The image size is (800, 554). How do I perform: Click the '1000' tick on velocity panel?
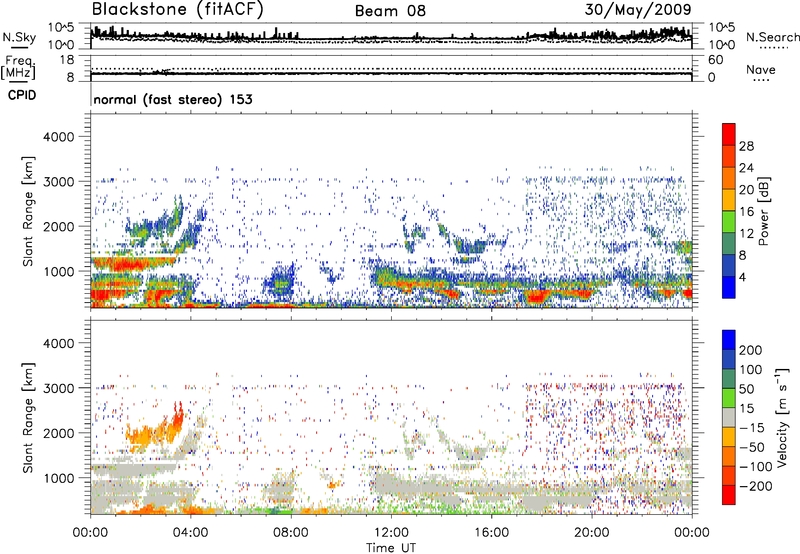pos(58,478)
